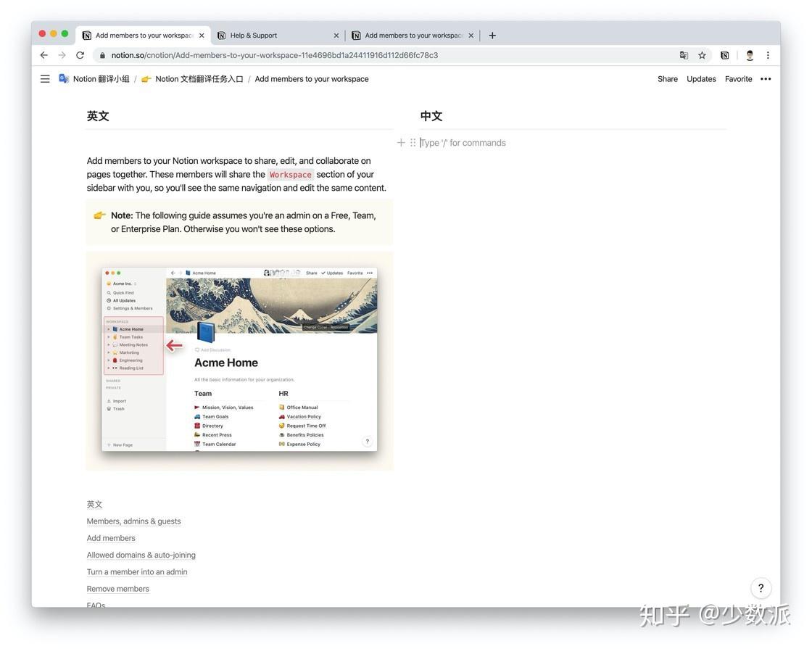The width and height of the screenshot is (812, 649).
Task: Click the back navigation arrow
Action: (x=42, y=54)
